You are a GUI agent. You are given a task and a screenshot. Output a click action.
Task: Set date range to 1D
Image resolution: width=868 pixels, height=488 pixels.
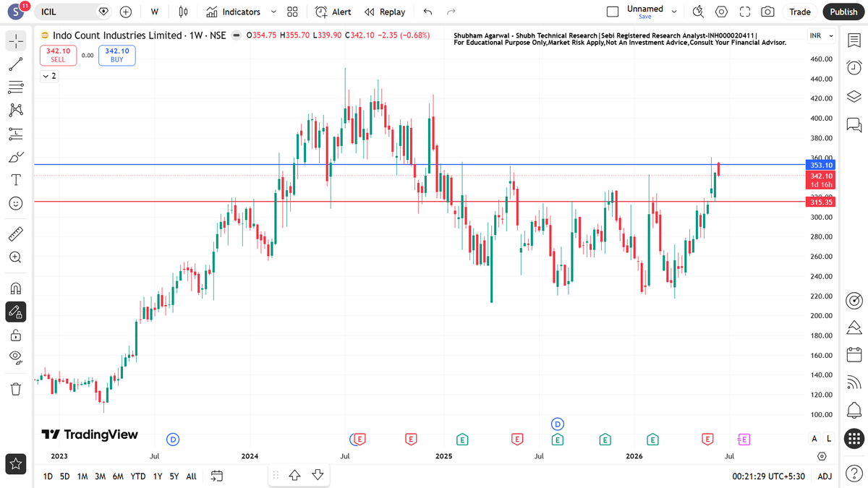pyautogui.click(x=48, y=476)
